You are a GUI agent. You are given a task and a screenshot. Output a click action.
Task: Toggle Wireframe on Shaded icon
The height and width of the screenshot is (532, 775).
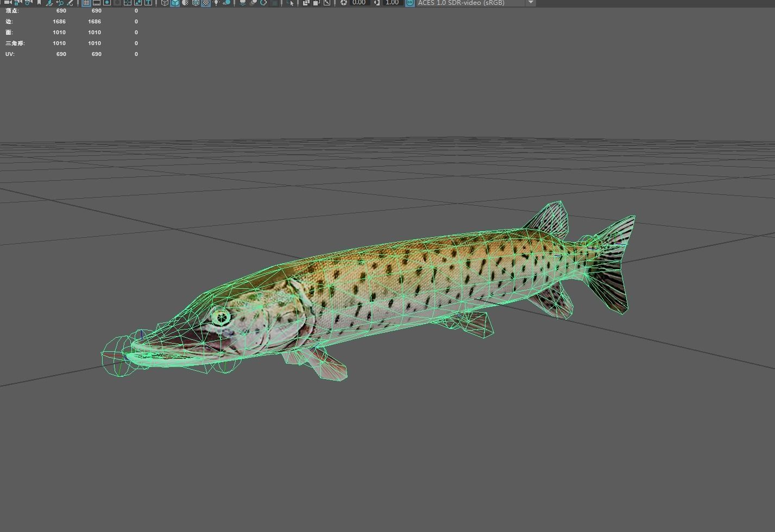pyautogui.click(x=196, y=3)
